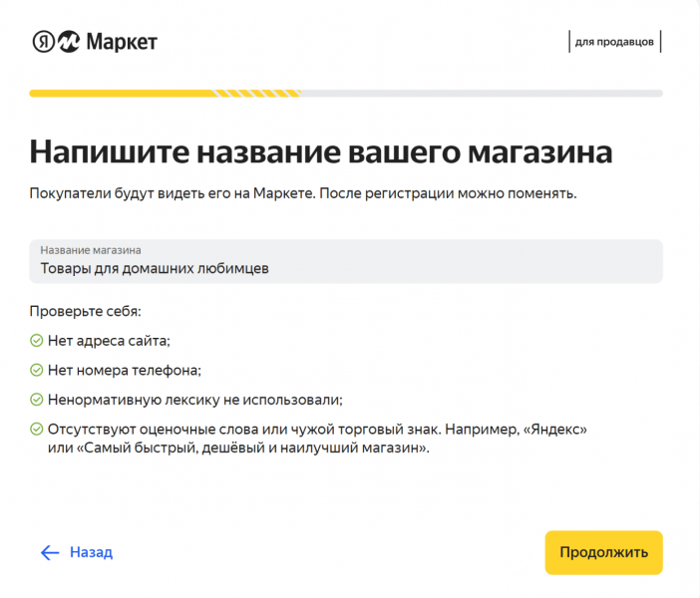Click the text 'Проверьте себя:'

[86, 311]
